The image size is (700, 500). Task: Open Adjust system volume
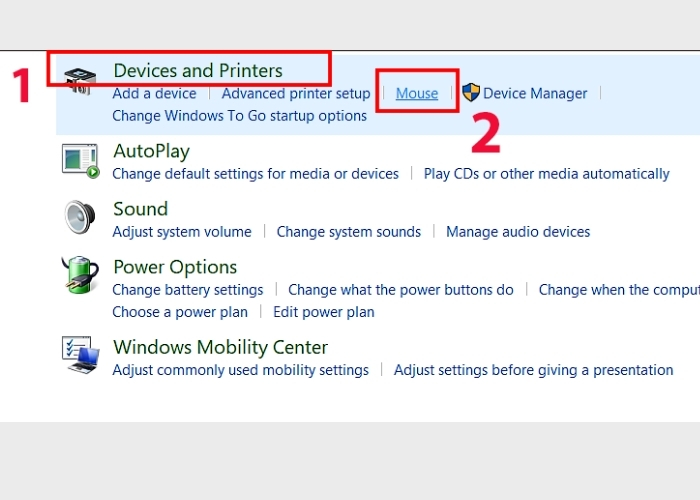[x=182, y=231]
